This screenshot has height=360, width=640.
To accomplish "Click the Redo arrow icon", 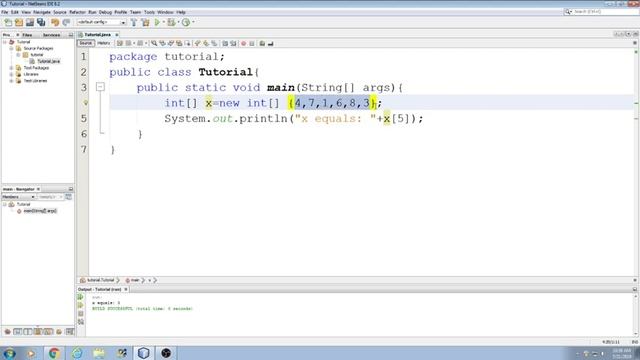I will 66,22.
